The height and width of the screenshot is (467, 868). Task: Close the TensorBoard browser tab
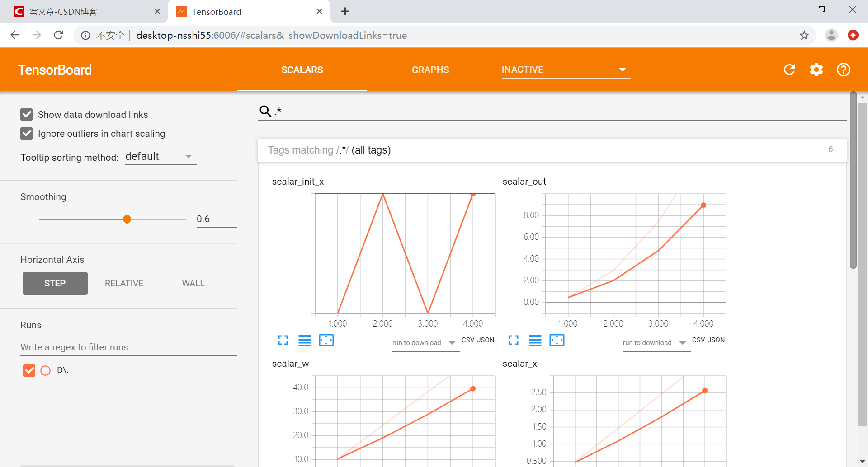[319, 11]
